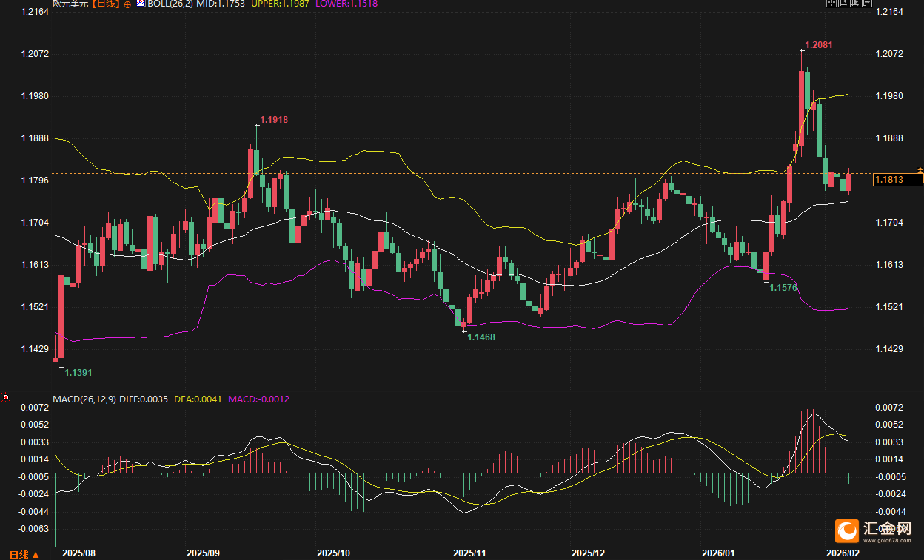Click the orange circled plus beside 日线
924x560 pixels.
(x=127, y=4)
